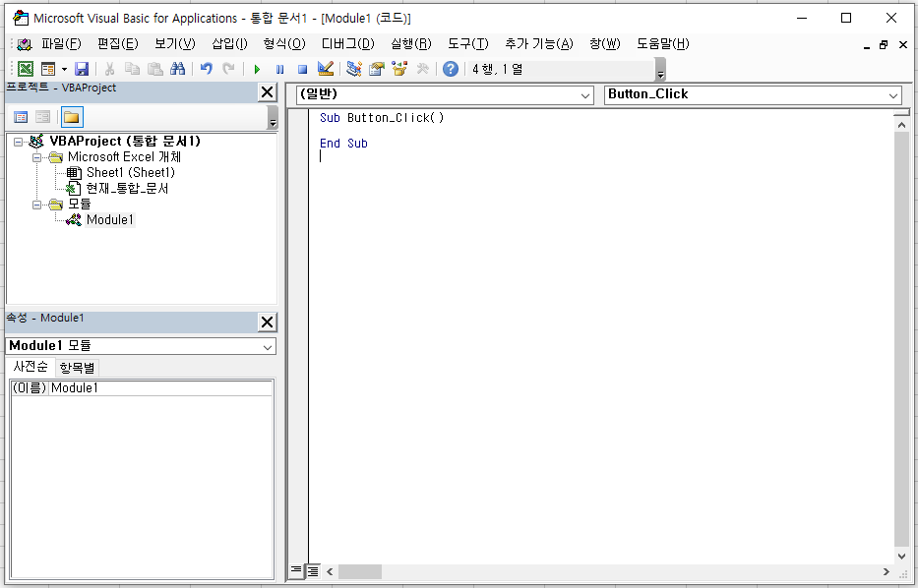
Task: Switch to Microsoft Excel view icon
Action: 26,69
